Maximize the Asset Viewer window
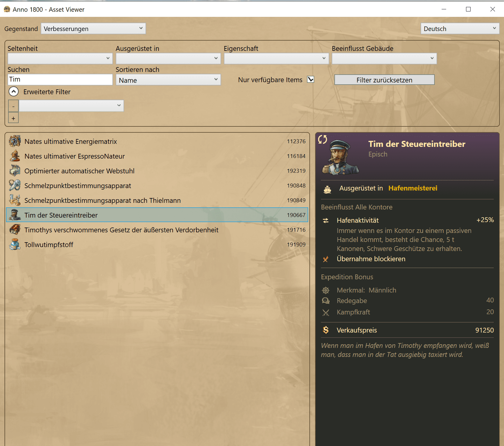 pos(468,9)
